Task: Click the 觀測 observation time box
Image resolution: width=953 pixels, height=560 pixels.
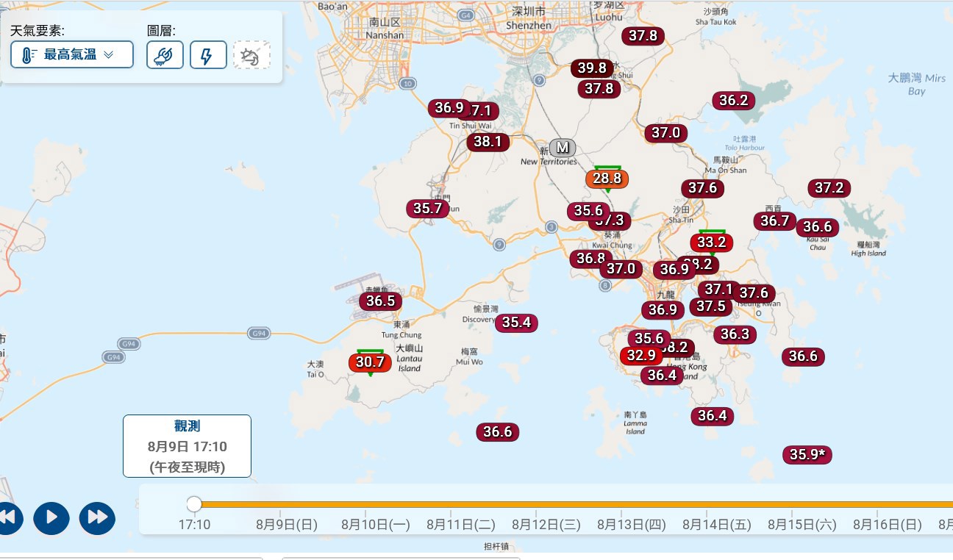Action: pos(187,446)
